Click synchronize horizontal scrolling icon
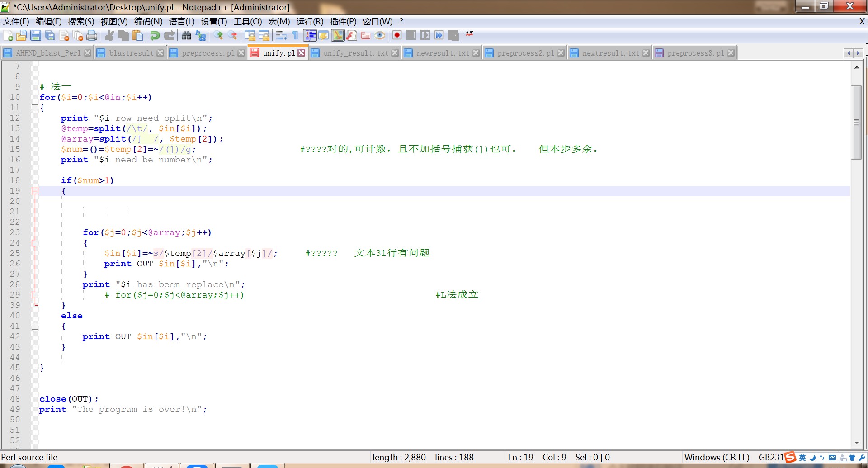The width and height of the screenshot is (868, 468). [264, 35]
